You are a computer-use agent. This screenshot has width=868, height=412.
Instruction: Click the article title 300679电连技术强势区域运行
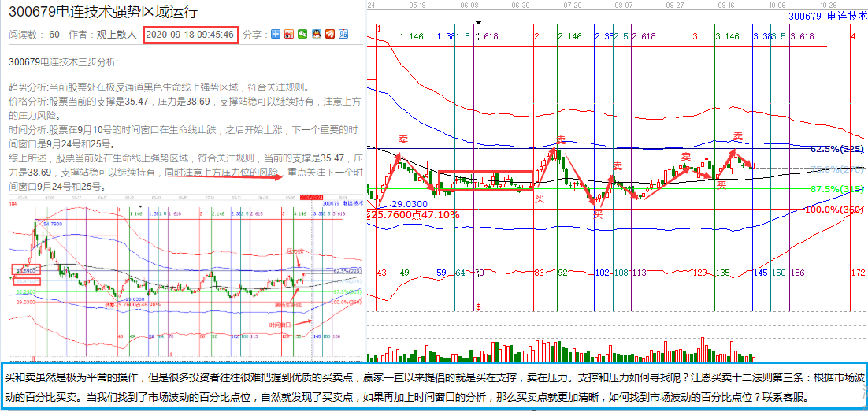click(x=103, y=12)
